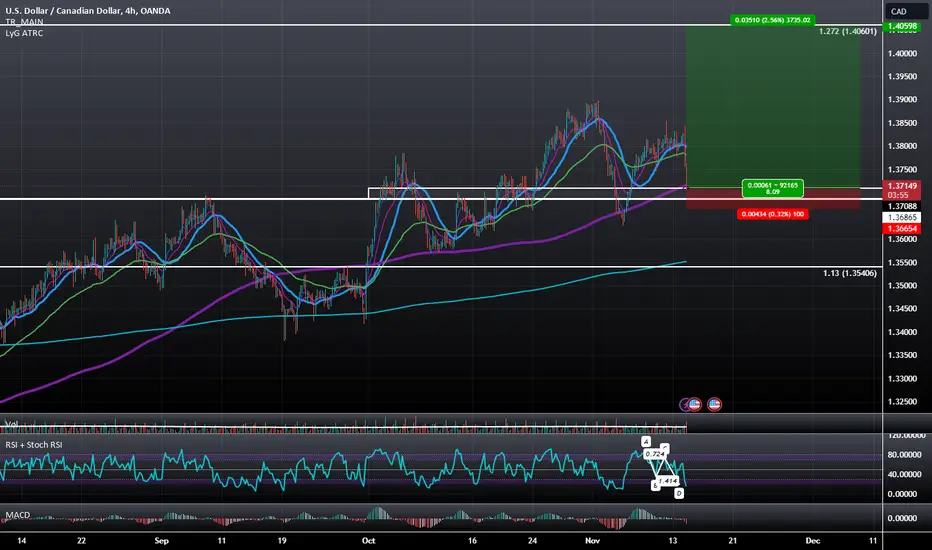Click the green profit label 0.03510 (2.56%) 3735.02

[x=772, y=20]
